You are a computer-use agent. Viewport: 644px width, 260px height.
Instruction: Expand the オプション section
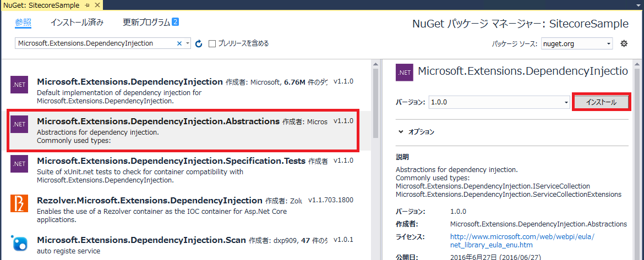coord(417,132)
